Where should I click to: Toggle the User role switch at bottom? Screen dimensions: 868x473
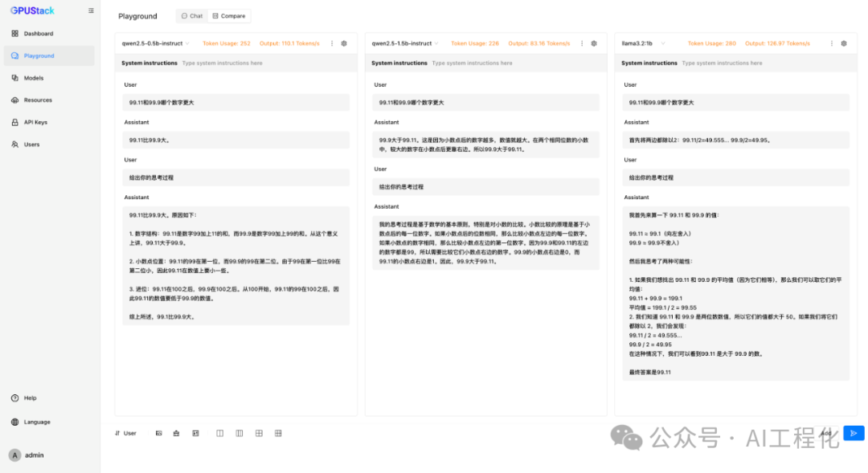click(x=125, y=433)
